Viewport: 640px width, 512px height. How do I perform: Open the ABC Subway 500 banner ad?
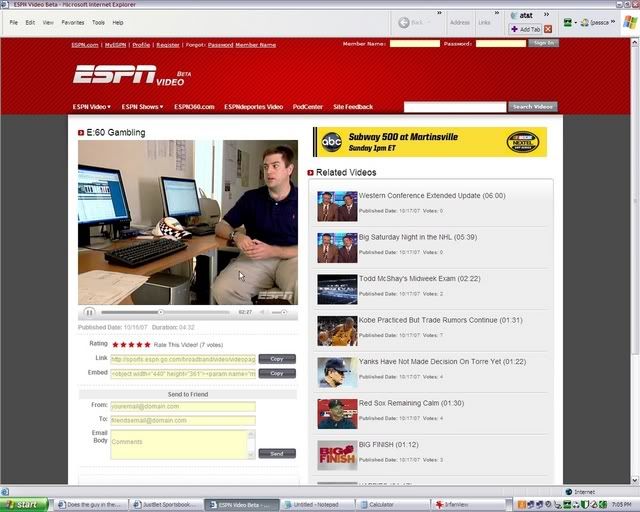point(430,142)
